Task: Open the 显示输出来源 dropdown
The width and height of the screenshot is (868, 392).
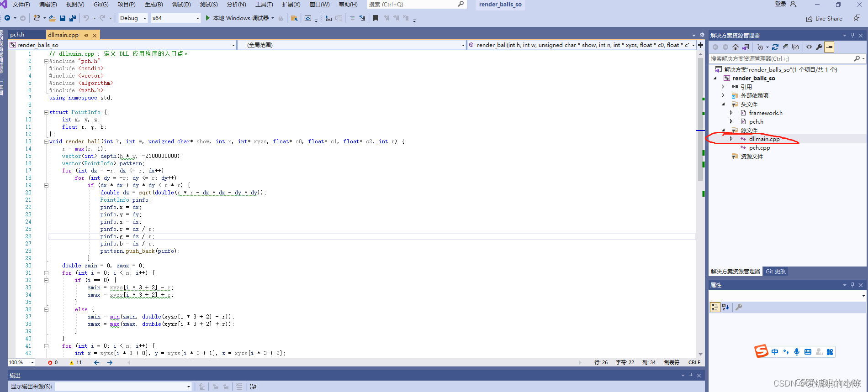Action: pos(123,387)
